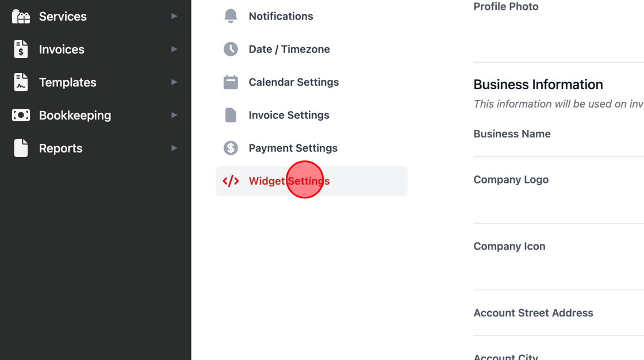Go to Payment Settings

pos(293,148)
